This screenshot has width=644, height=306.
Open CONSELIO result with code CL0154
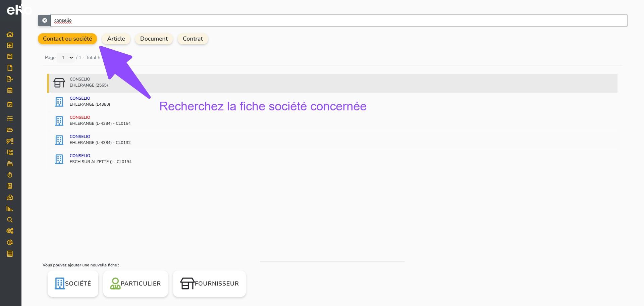(x=100, y=120)
